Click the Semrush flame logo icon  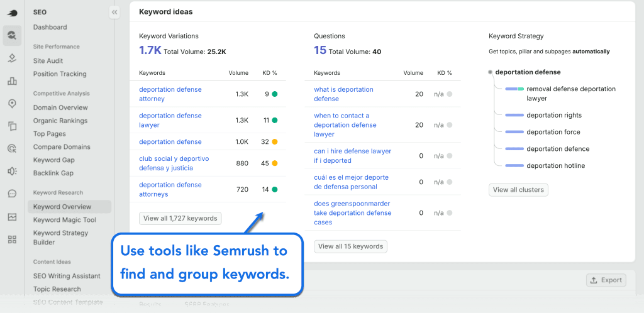[x=13, y=13]
